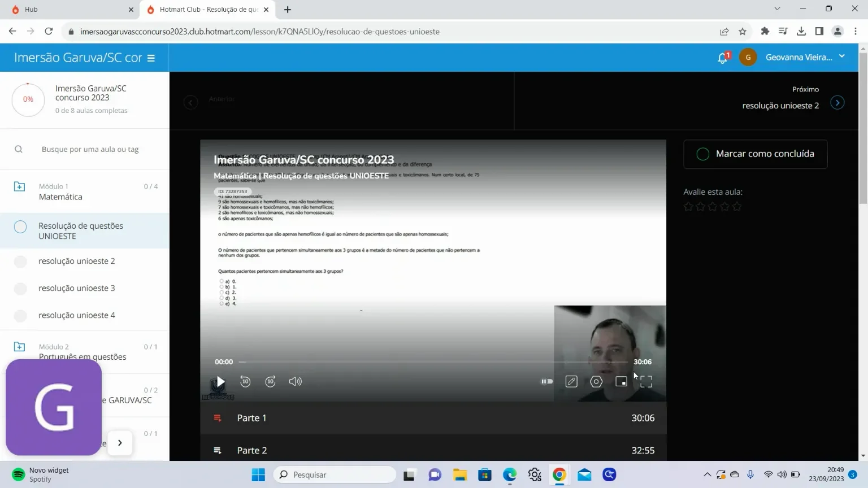The image size is (868, 488).
Task: Open the video notes pencil icon
Action: 571,382
